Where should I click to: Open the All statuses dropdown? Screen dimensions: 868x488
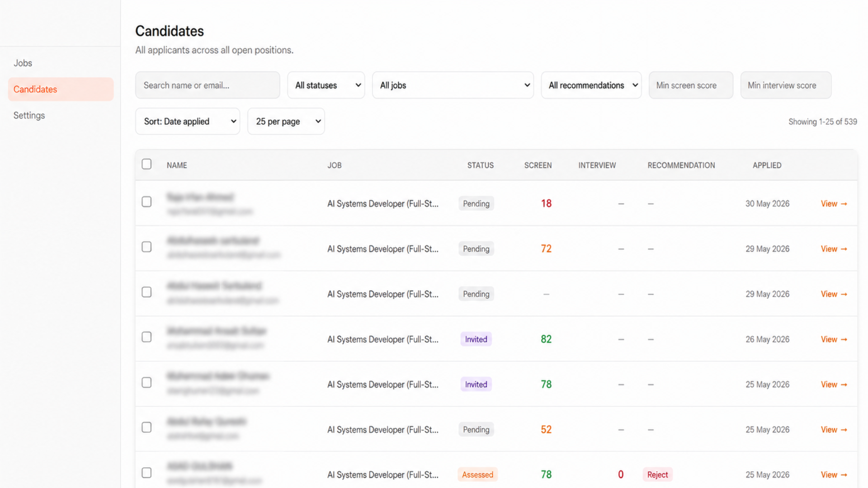pos(326,85)
